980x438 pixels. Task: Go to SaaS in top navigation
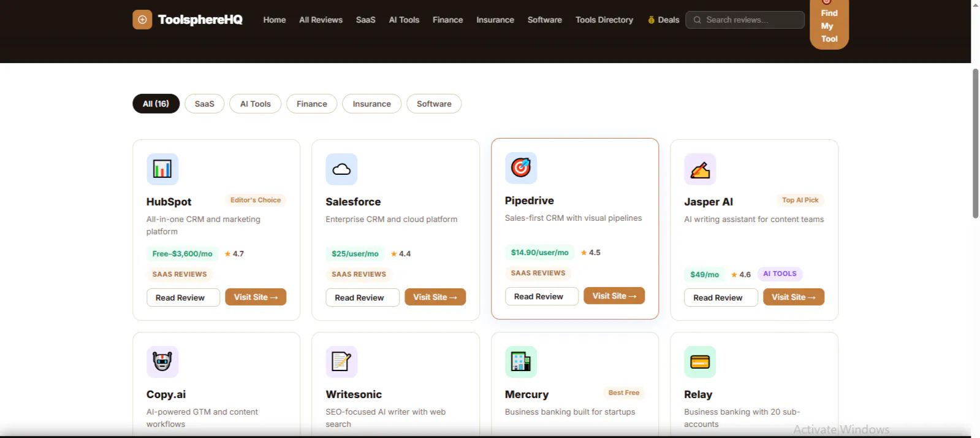point(365,20)
